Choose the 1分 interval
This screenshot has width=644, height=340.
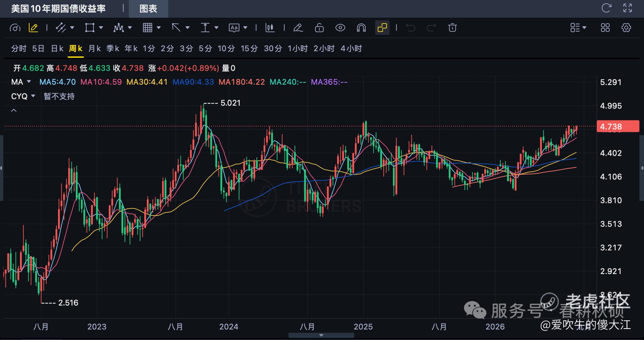pos(149,49)
